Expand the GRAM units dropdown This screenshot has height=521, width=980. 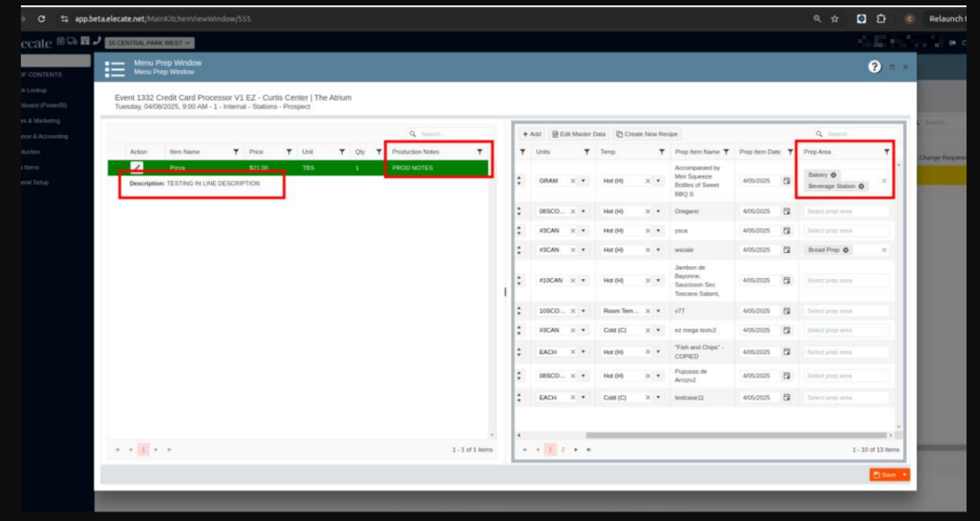583,181
